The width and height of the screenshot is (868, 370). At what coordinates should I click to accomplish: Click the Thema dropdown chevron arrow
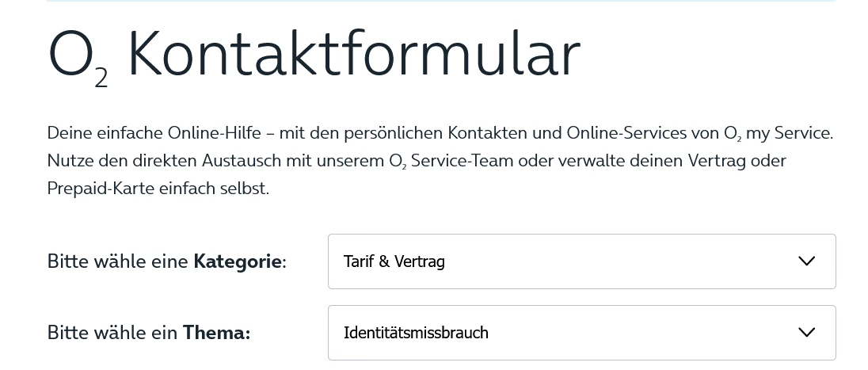(x=806, y=333)
